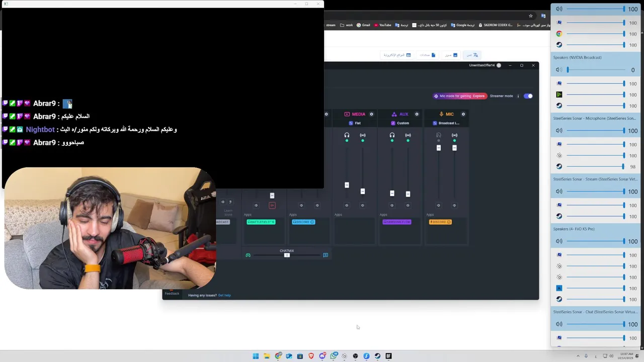Open MEDIA Flat equalizer preset dropdown
The image size is (644, 362).
pos(355,123)
